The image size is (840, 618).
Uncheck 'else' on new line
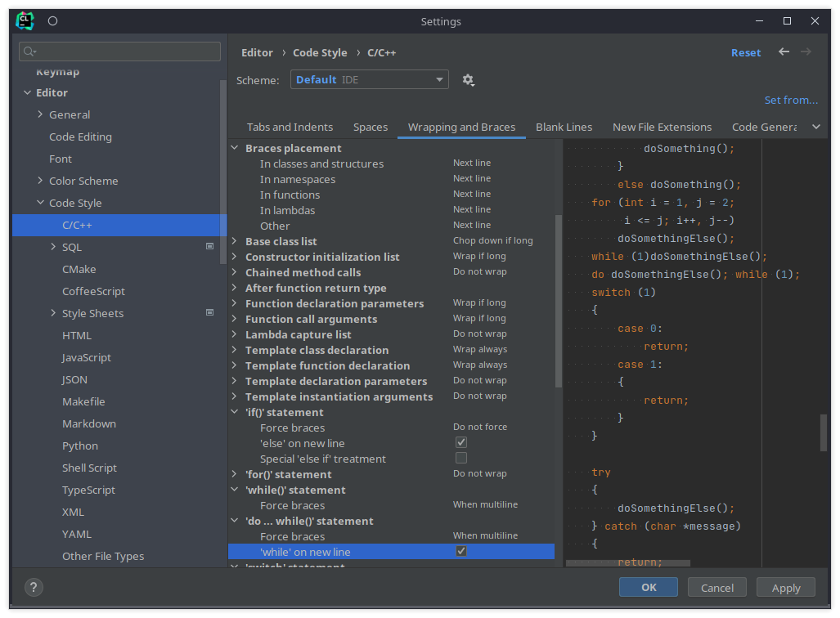click(460, 441)
